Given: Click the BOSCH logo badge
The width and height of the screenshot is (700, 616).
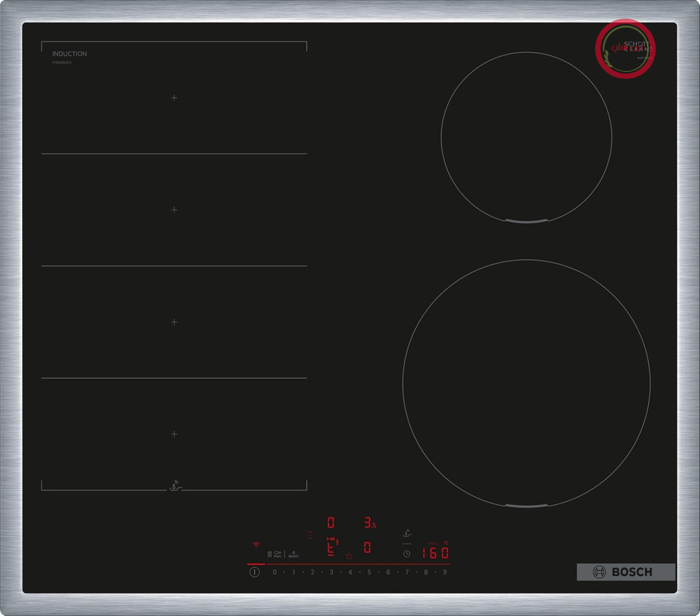Looking at the screenshot, I should point(626,572).
